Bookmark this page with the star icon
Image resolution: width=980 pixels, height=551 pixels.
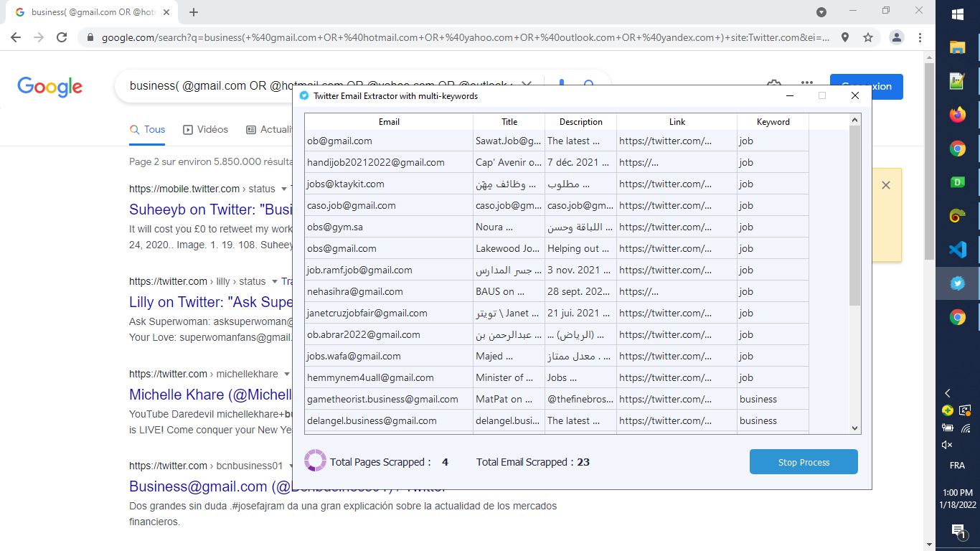coord(868,37)
